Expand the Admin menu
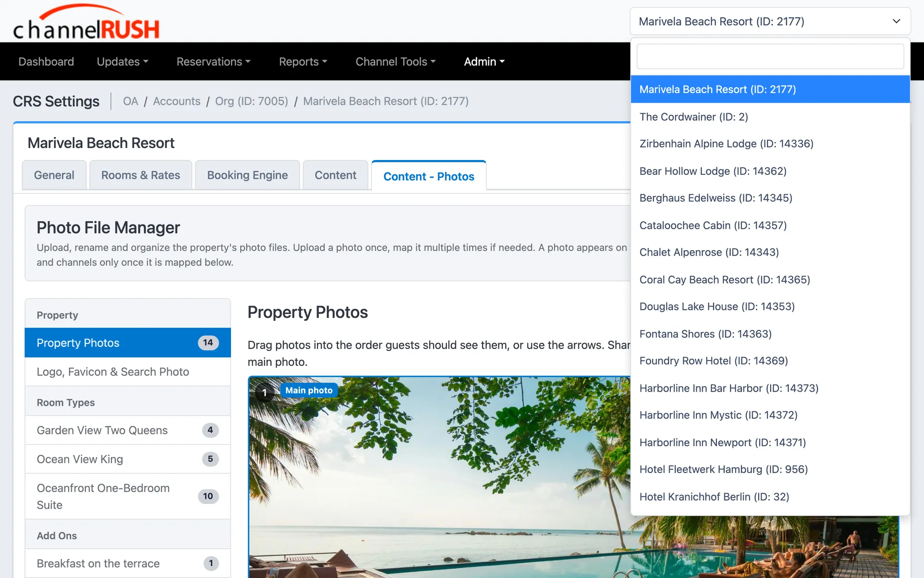The height and width of the screenshot is (578, 924). click(484, 61)
